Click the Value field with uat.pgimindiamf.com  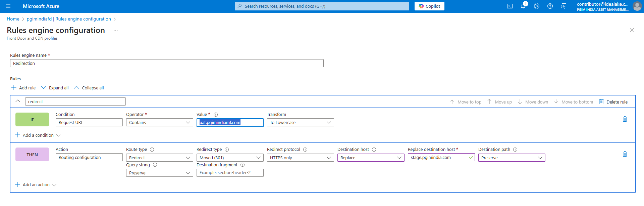pos(230,123)
